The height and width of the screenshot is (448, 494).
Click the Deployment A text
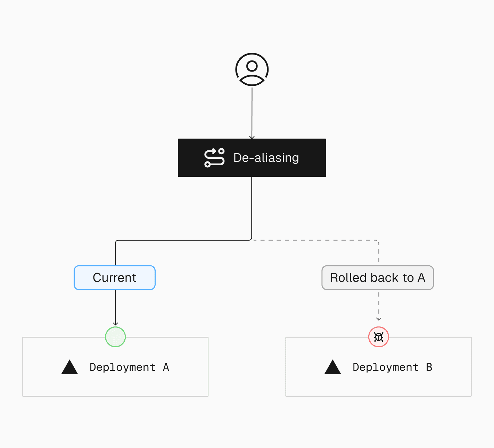pyautogui.click(x=129, y=367)
